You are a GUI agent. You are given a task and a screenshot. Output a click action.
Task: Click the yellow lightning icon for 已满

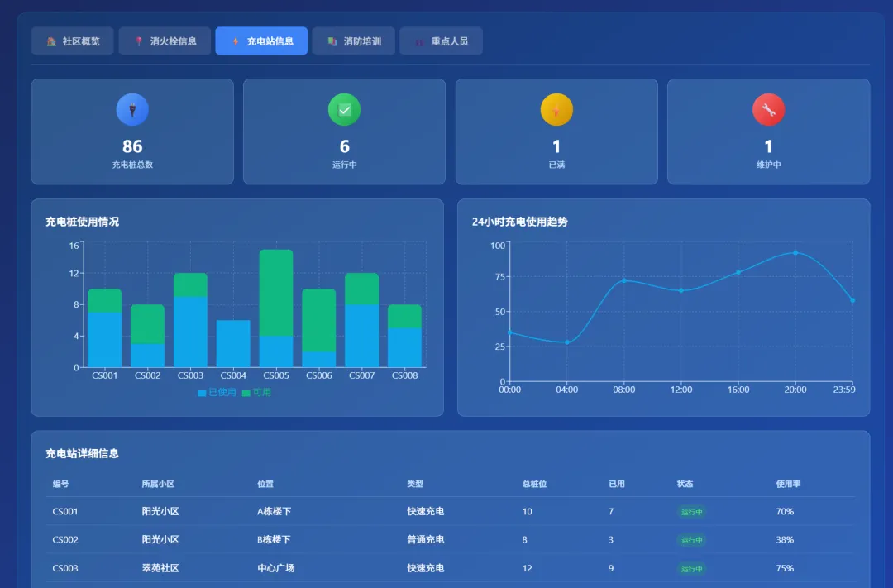tap(556, 109)
